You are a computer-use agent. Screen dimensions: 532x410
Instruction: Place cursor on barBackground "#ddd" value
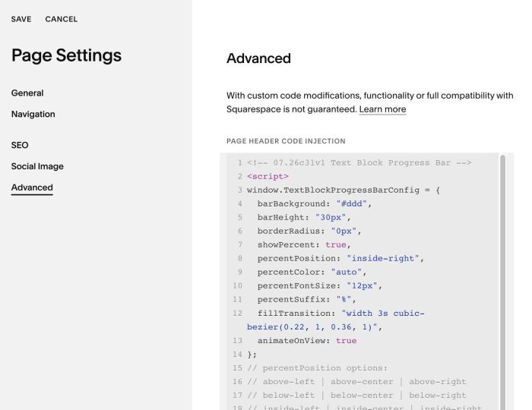(351, 204)
